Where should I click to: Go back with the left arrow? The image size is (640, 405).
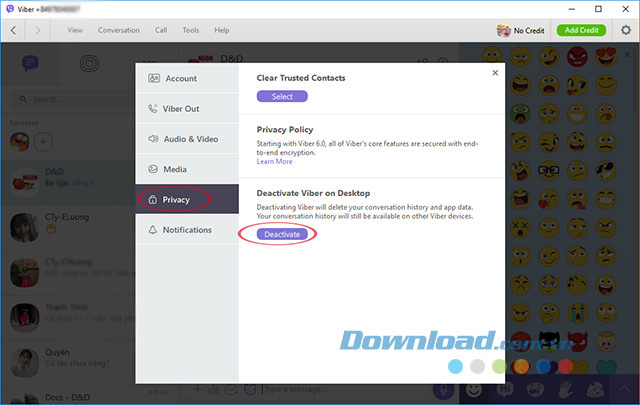[x=13, y=30]
